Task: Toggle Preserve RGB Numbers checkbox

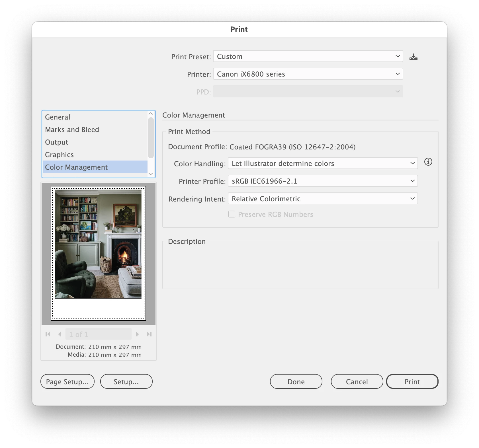Action: [x=232, y=214]
